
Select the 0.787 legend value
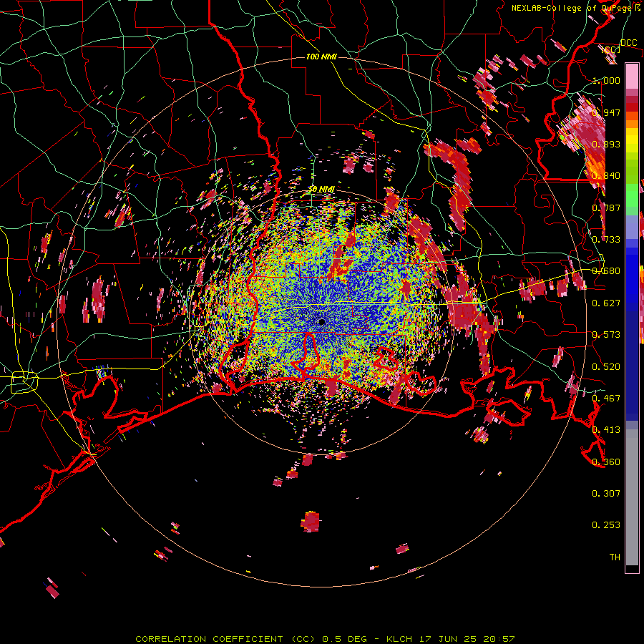coord(606,208)
